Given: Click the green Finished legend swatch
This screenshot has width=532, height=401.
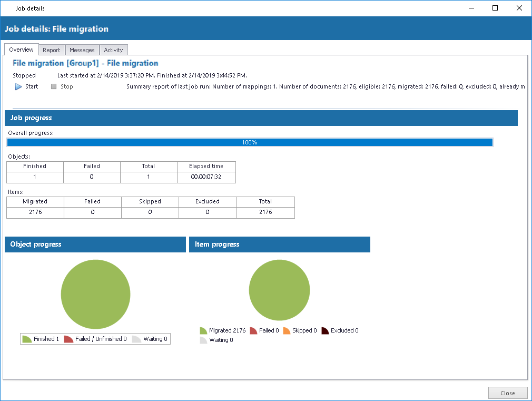Looking at the screenshot, I should pos(27,339).
